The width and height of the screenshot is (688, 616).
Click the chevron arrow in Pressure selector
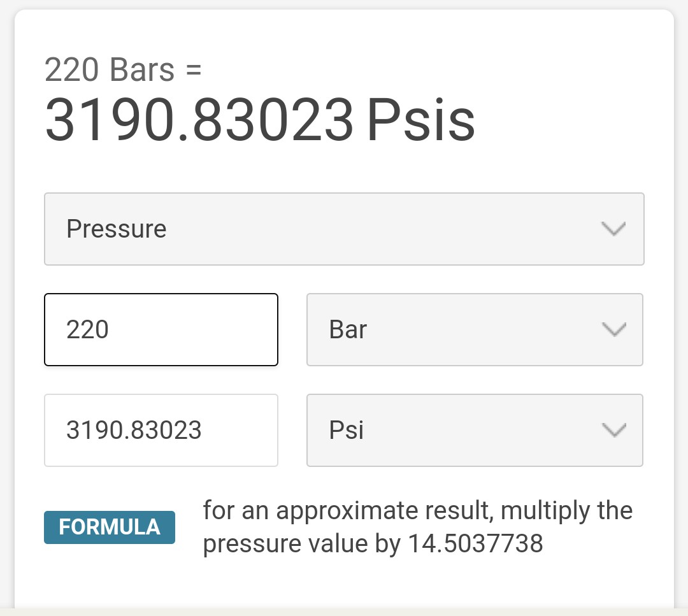[613, 229]
